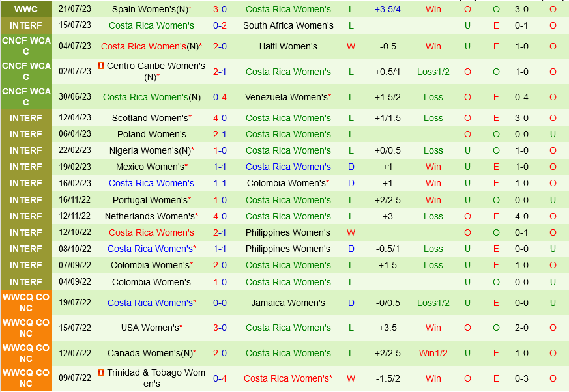
Task: Click Netherlands Women's 4-0 score
Action: pyautogui.click(x=220, y=216)
